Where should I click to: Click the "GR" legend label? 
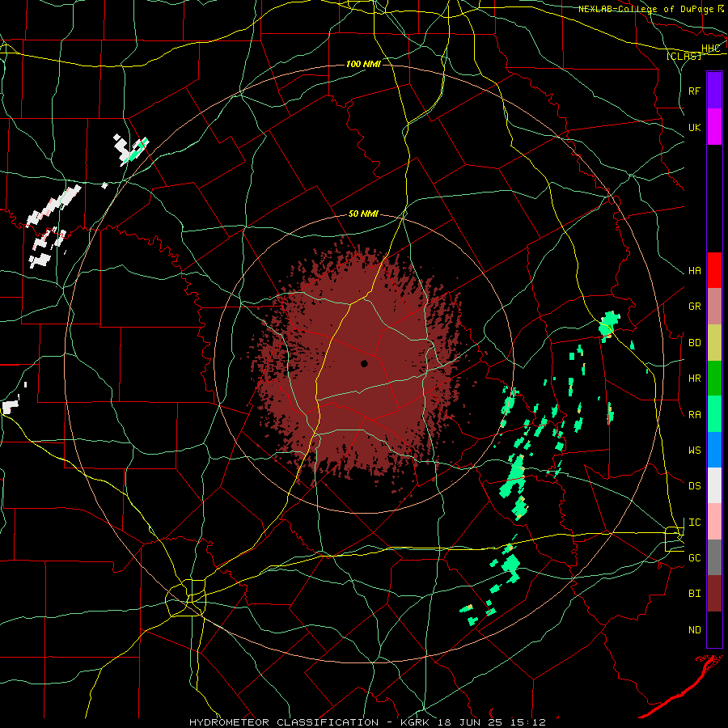694,307
